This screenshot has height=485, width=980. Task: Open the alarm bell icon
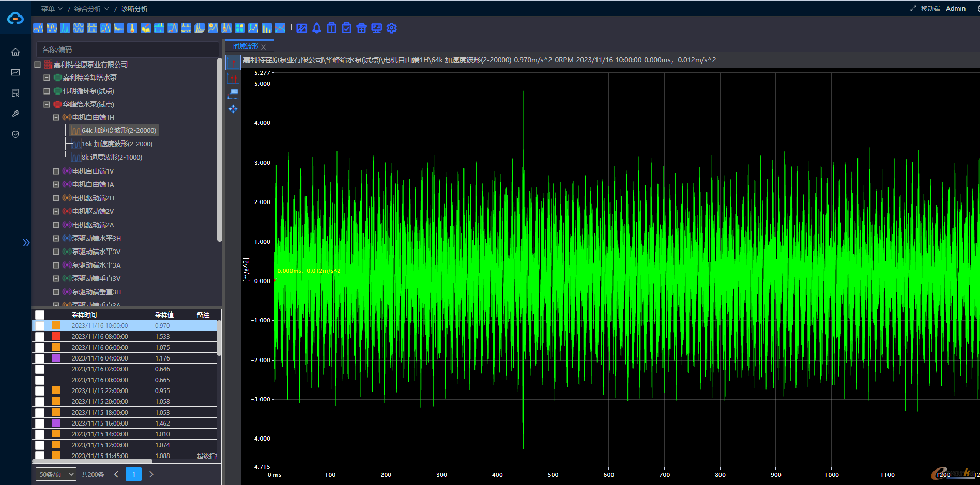[317, 28]
